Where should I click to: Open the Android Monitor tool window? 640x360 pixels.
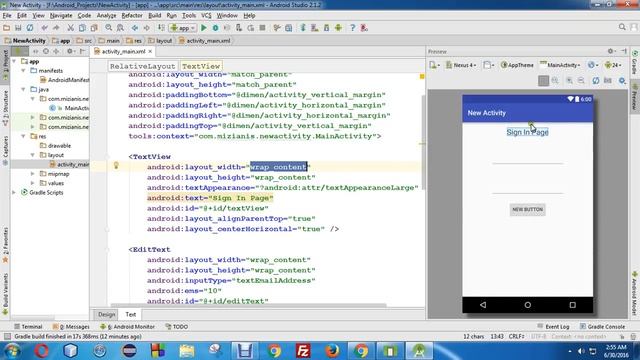coord(127,327)
